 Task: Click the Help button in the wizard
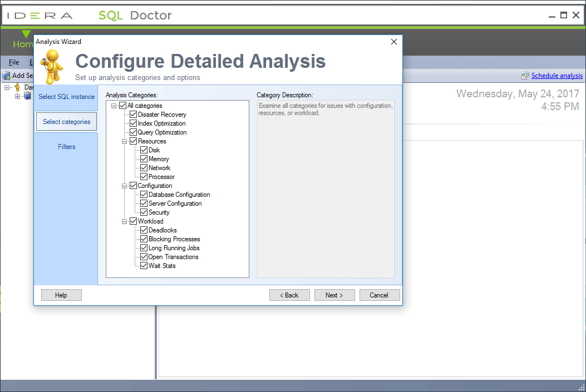tap(61, 295)
